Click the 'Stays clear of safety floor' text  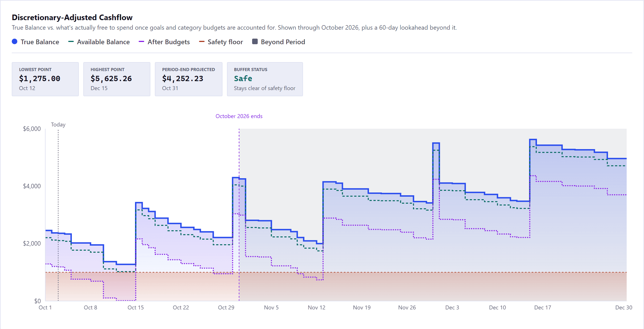265,88
